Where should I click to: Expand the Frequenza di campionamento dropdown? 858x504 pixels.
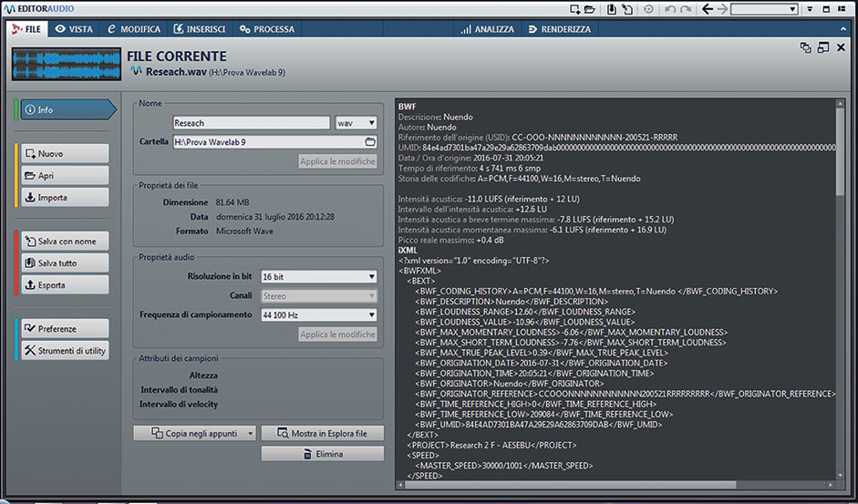[x=317, y=315]
